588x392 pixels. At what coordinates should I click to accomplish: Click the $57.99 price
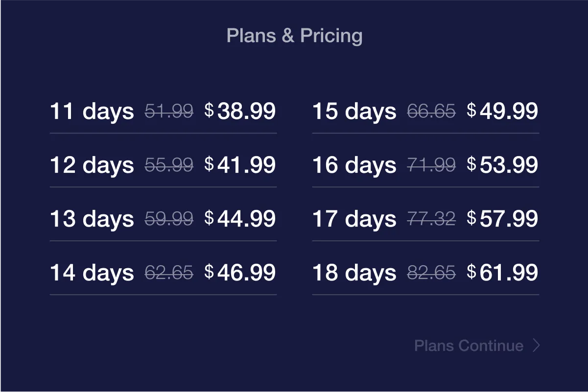(x=502, y=219)
